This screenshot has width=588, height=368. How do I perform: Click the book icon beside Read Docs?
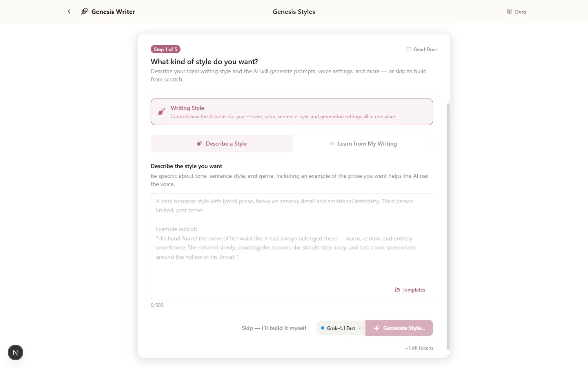tap(409, 49)
